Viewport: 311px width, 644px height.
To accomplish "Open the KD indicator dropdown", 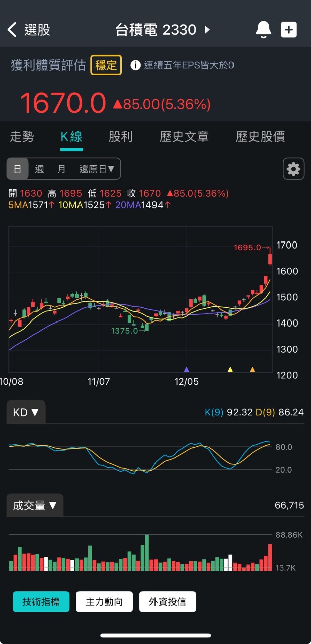I will (26, 412).
